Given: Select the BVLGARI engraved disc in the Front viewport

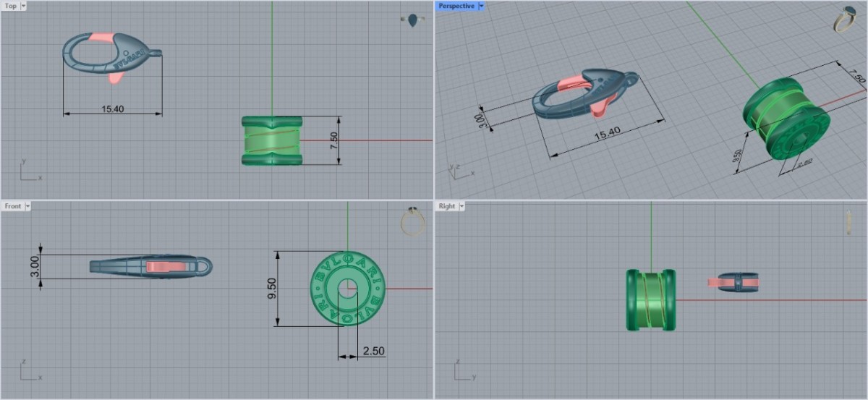Looking at the screenshot, I should [347, 289].
